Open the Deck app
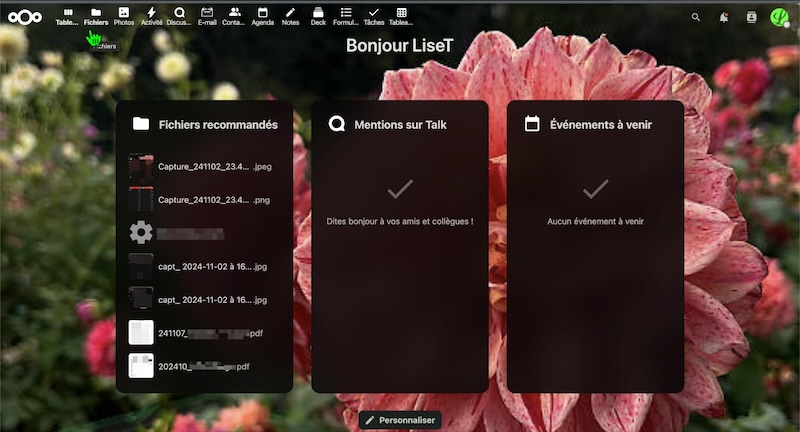 (318, 16)
